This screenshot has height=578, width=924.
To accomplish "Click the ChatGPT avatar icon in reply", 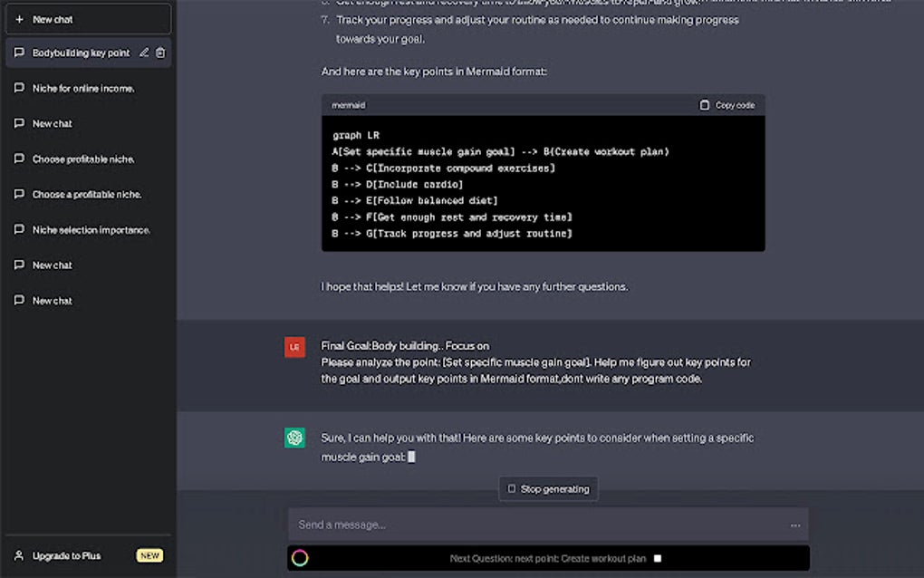I will (x=294, y=438).
